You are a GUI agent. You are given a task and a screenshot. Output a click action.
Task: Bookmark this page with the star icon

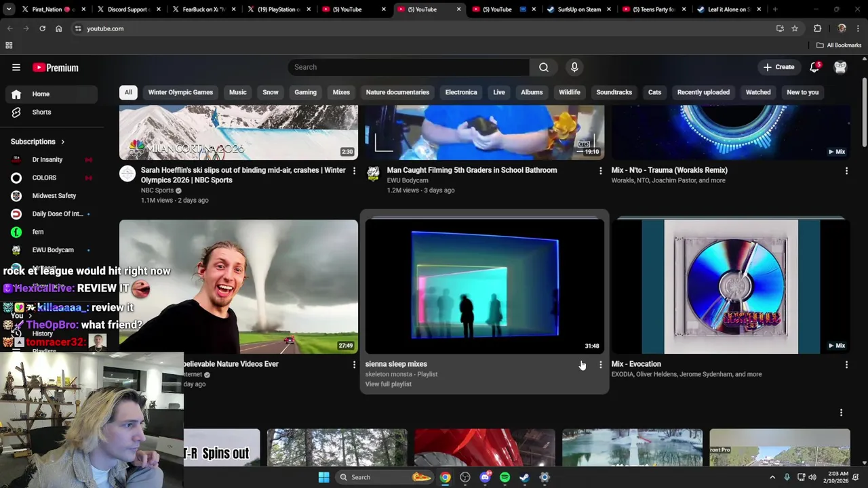(795, 28)
